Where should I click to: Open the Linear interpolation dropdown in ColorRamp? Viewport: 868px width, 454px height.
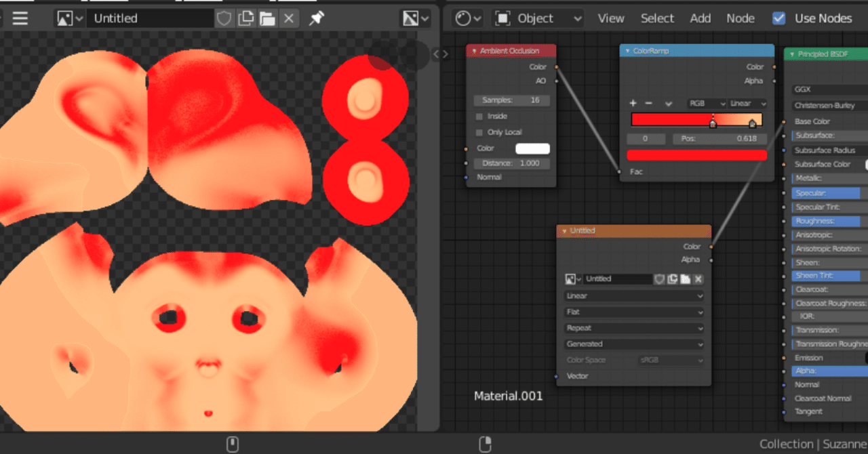[748, 104]
